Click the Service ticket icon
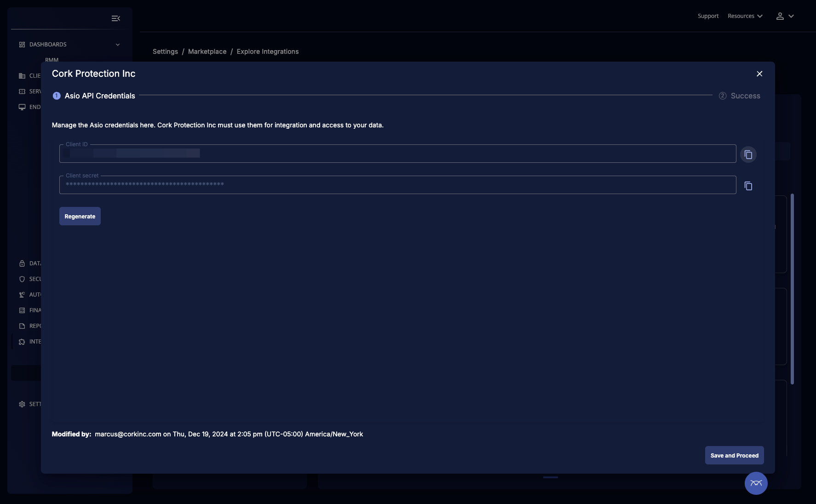The image size is (816, 504). click(x=22, y=92)
